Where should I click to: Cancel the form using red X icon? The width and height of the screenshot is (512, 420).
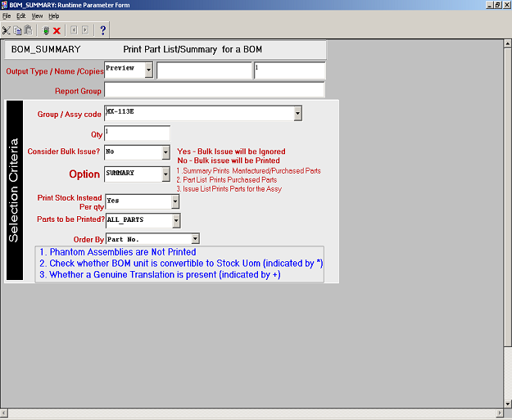pos(57,30)
